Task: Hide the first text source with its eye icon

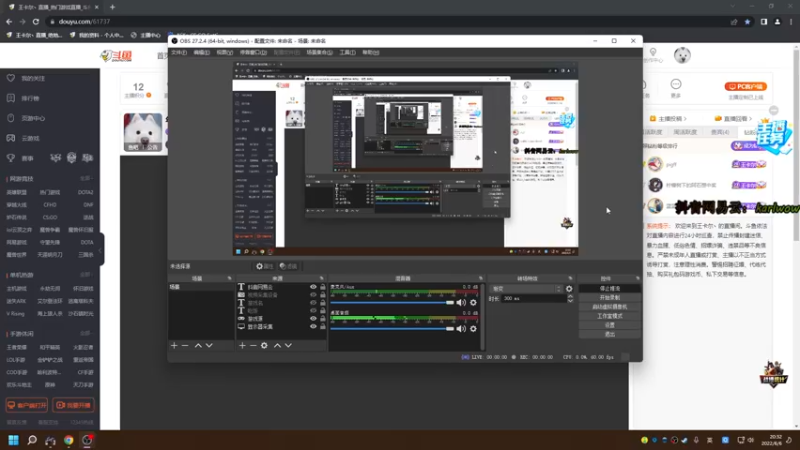Action: 313,287
